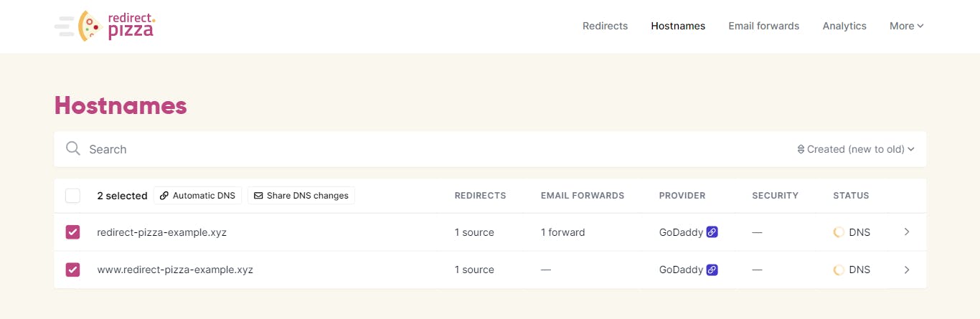This screenshot has width=980, height=319.
Task: Click DNS pending status icon in first row
Action: pos(839,232)
